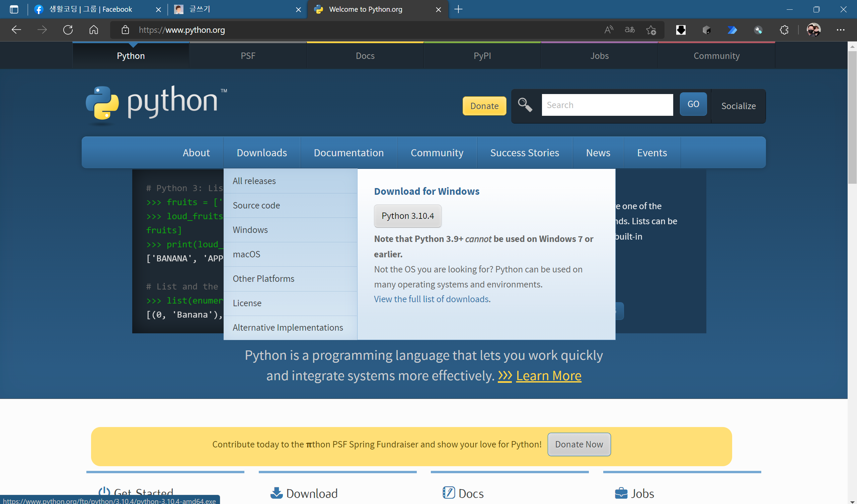Click the user profile avatar icon
This screenshot has height=504, width=857.
813,30
